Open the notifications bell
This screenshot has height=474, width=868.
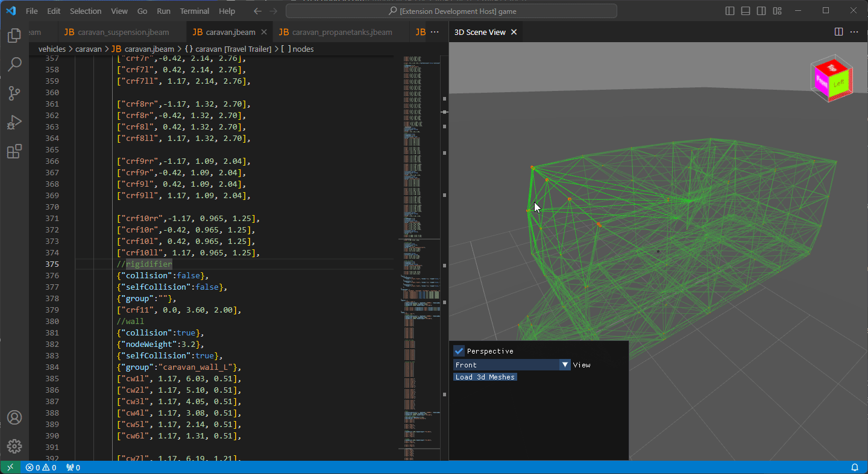(855, 467)
